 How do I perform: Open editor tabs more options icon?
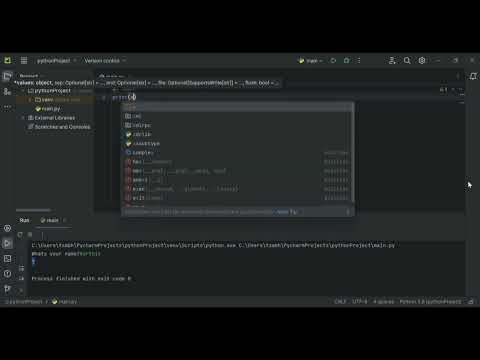click(458, 76)
